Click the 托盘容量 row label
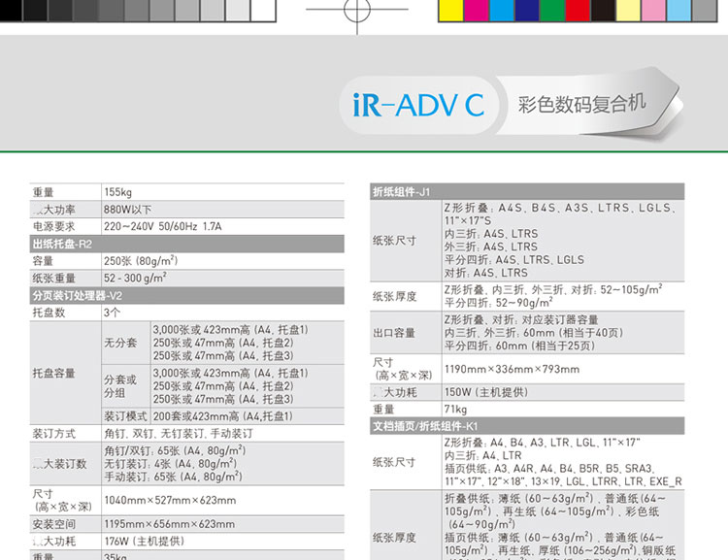The height and width of the screenshot is (560, 728). pyautogui.click(x=53, y=374)
